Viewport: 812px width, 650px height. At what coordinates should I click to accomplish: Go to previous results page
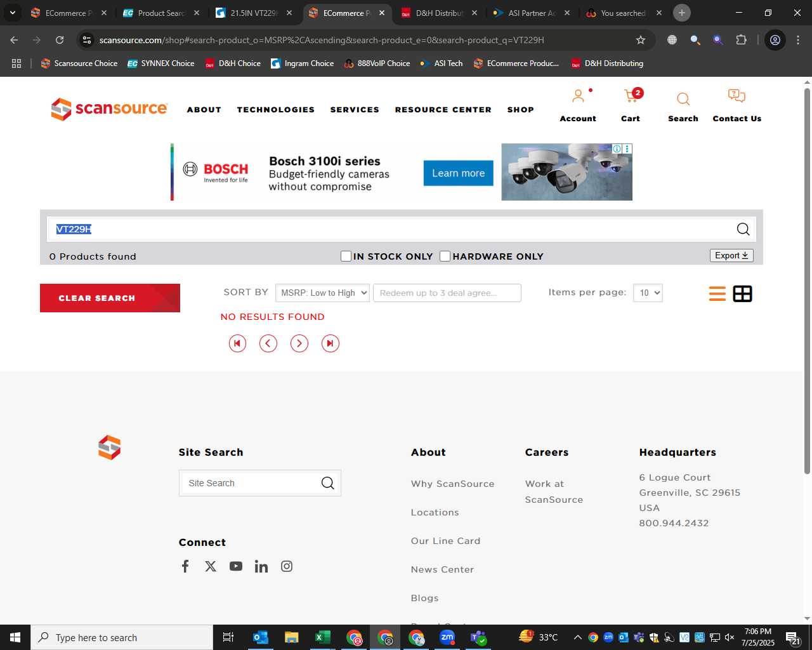tap(268, 343)
